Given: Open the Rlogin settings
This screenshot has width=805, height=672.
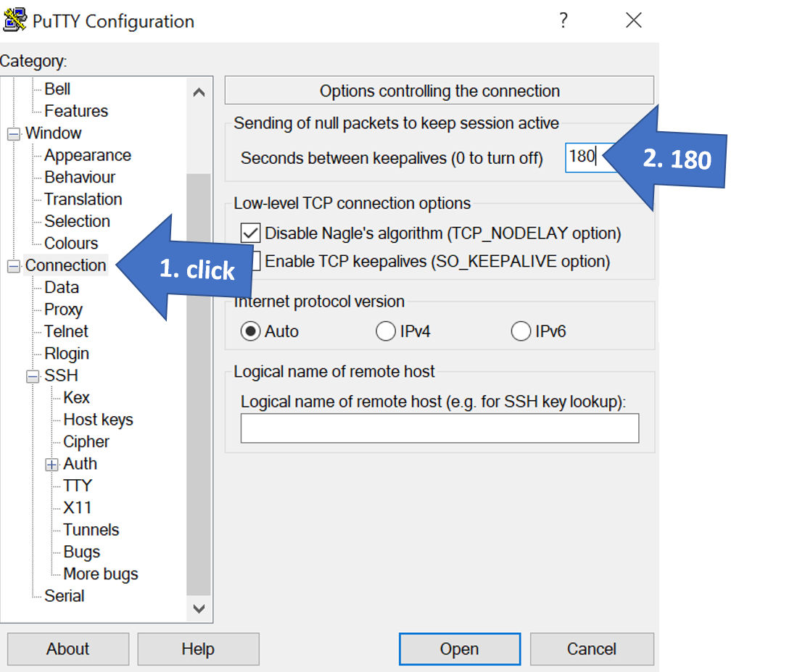Looking at the screenshot, I should pyautogui.click(x=66, y=354).
